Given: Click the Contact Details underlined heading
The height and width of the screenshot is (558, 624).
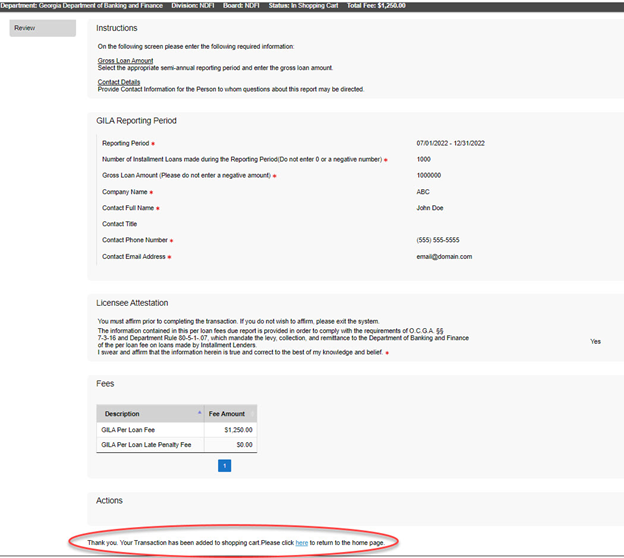Looking at the screenshot, I should [x=119, y=82].
